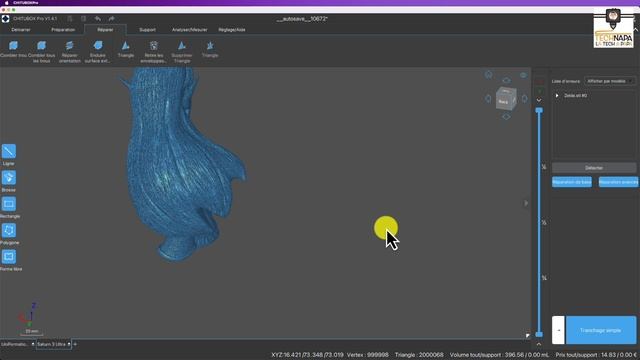This screenshot has width=640, height=360.
Task: Open the Démarrer tab
Action: click(x=21, y=30)
